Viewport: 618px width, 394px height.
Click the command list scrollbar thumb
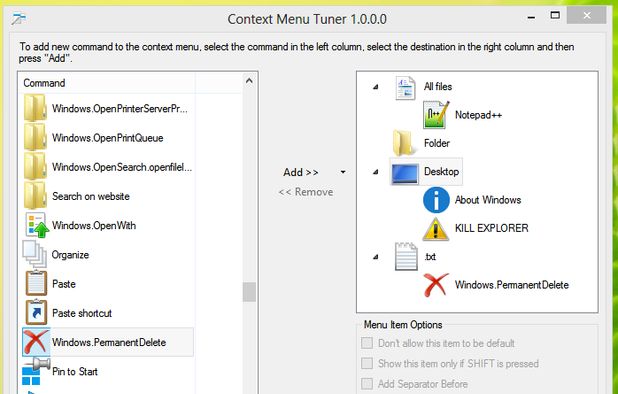pyautogui.click(x=249, y=292)
